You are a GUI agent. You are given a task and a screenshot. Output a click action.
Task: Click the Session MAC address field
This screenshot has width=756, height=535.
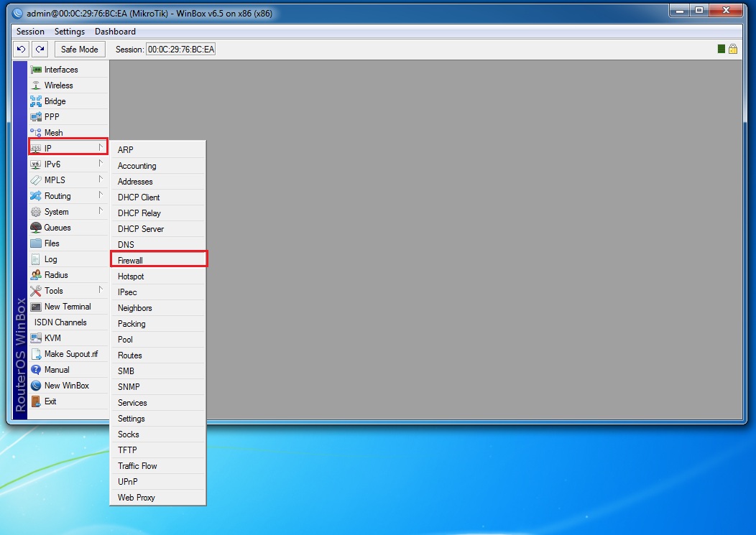(181, 49)
